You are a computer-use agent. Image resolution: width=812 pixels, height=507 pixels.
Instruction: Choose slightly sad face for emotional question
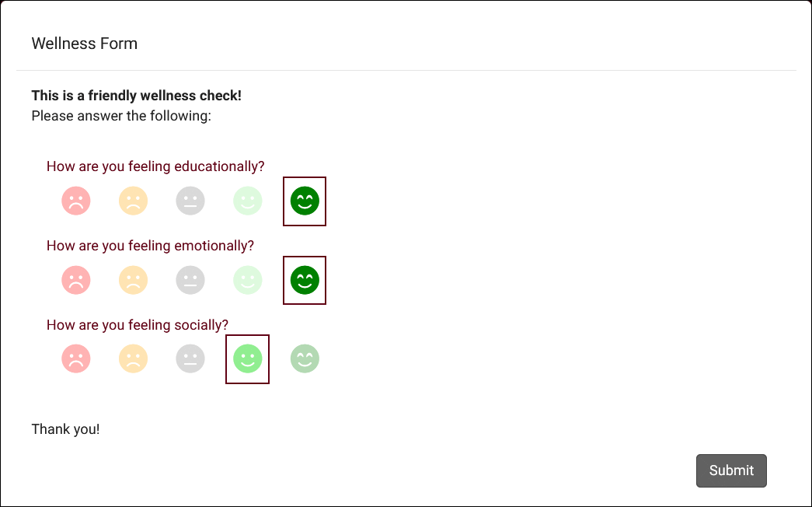[x=133, y=280]
